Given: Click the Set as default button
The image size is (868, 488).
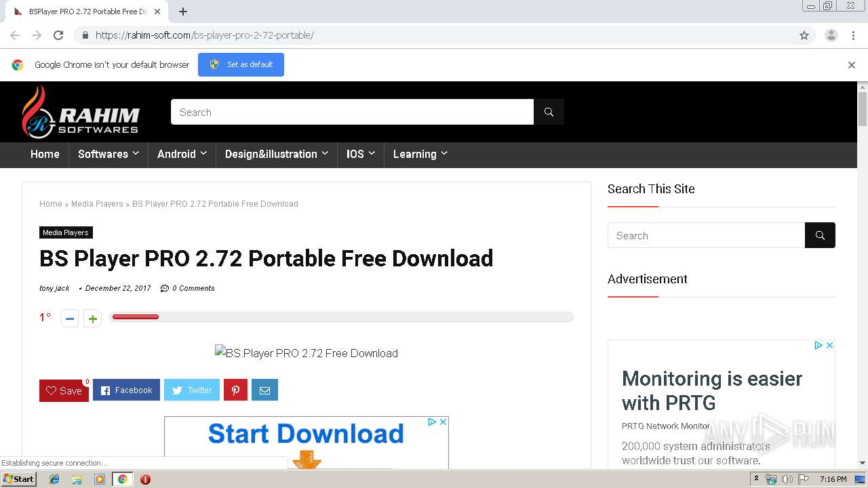Looking at the screenshot, I should (x=241, y=64).
